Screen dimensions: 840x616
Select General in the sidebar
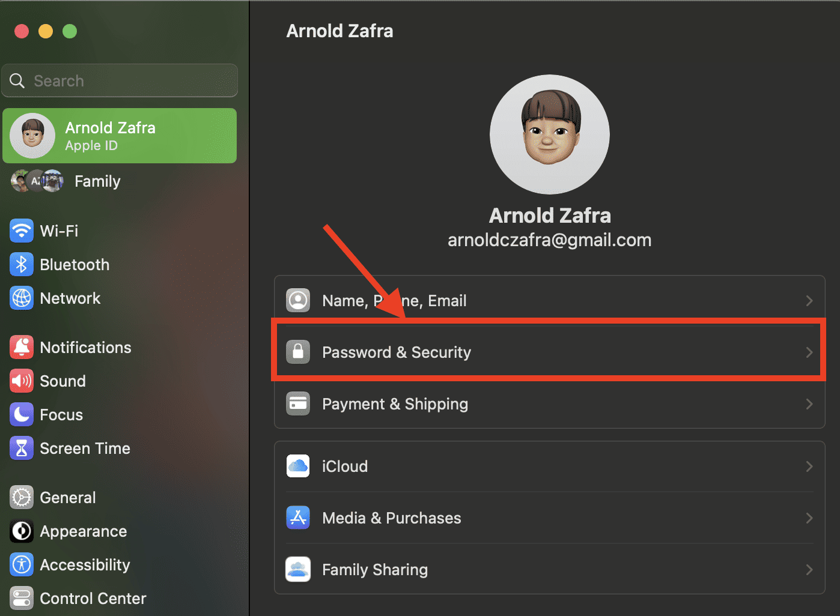click(x=68, y=498)
